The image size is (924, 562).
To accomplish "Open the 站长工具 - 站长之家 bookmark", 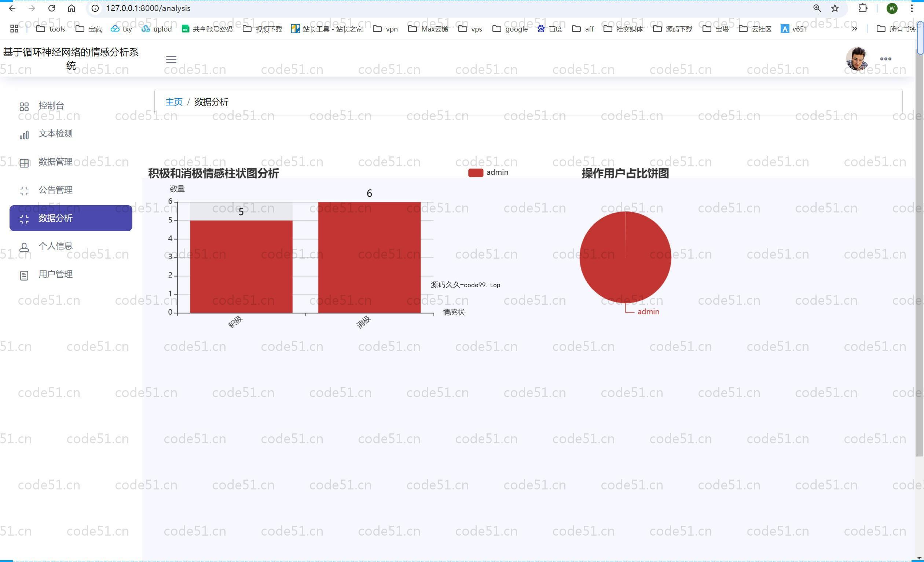I will (327, 29).
